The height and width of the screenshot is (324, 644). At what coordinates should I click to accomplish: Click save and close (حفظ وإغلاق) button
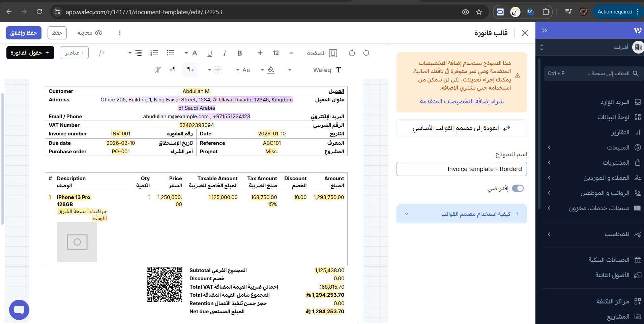pyautogui.click(x=24, y=33)
